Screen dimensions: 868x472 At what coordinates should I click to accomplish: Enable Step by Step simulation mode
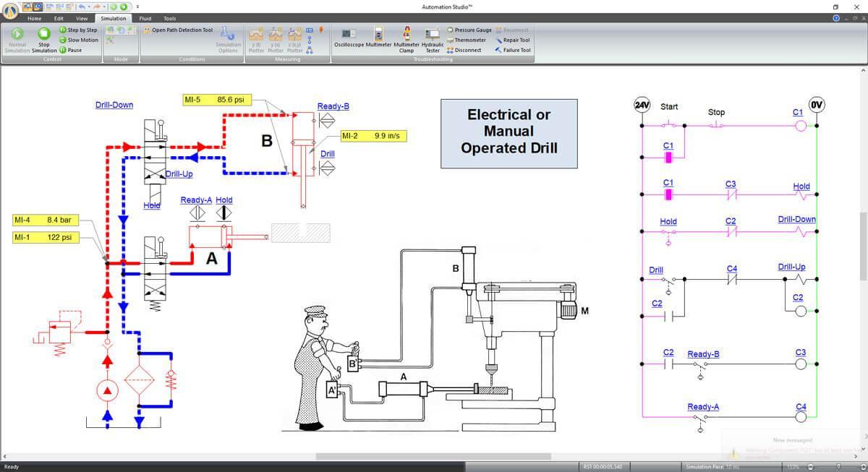[x=78, y=30]
